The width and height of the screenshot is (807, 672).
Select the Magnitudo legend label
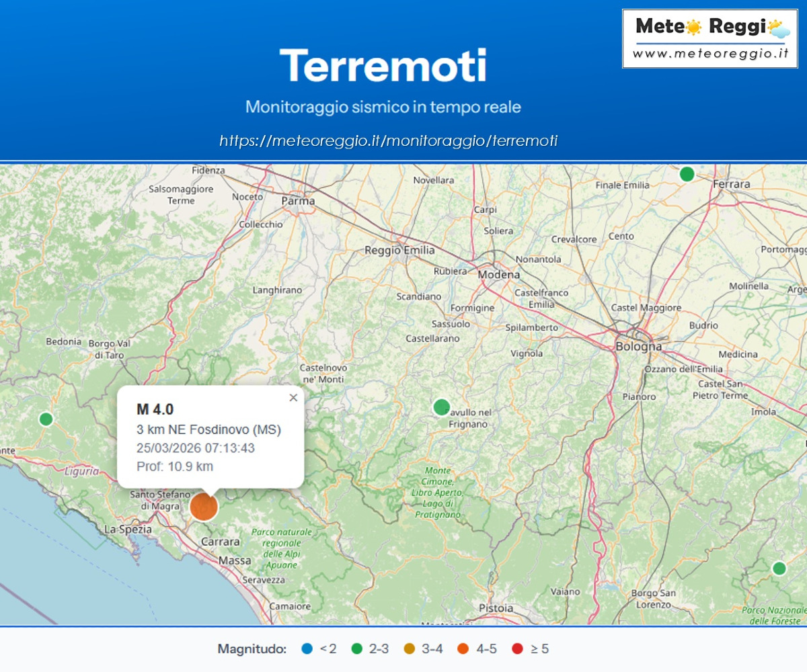(251, 649)
